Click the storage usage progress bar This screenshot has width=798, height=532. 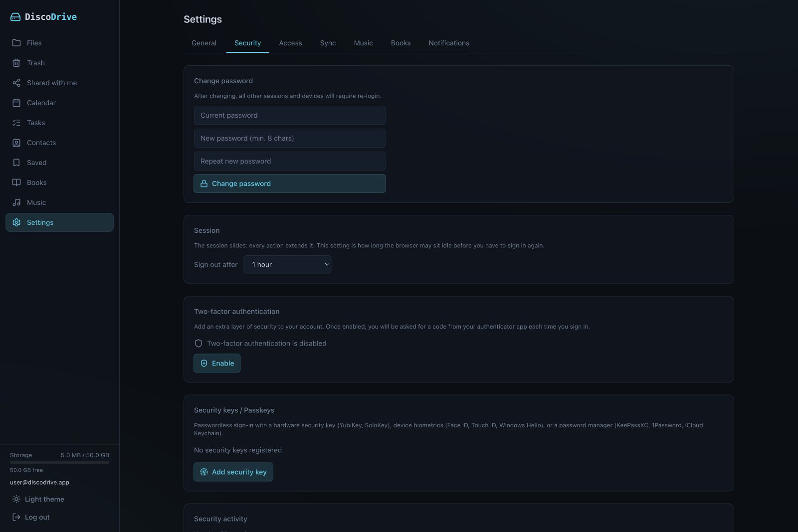[x=59, y=463]
